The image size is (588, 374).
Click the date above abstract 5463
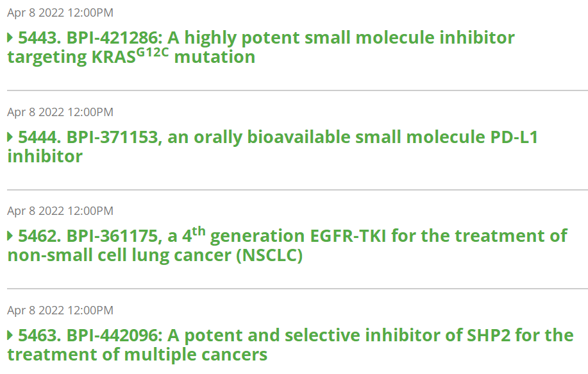[x=60, y=310]
